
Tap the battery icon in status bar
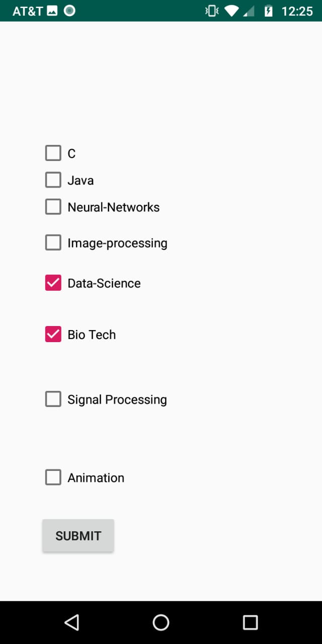(x=269, y=11)
